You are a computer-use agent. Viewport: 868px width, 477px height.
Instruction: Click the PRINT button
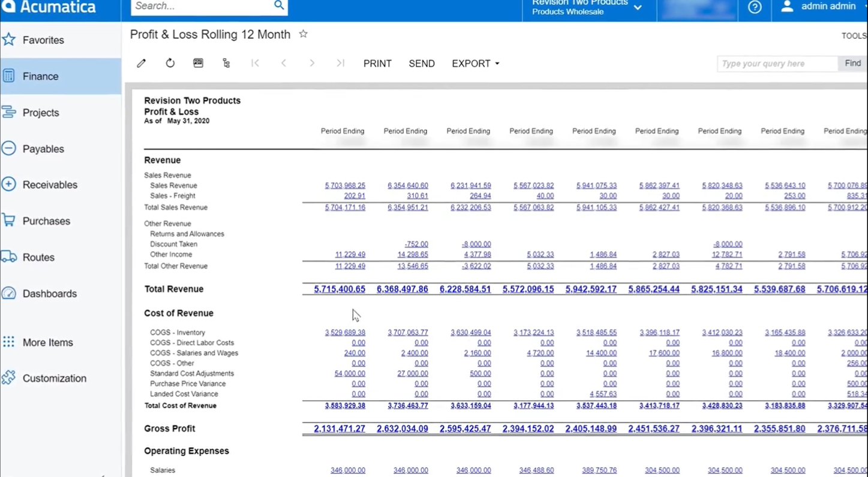tap(377, 64)
